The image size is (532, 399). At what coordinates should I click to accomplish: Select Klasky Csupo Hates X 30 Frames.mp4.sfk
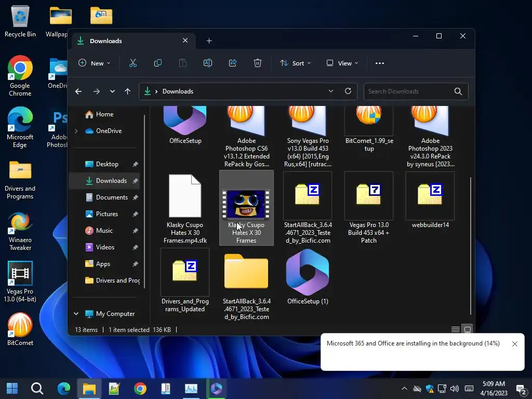coord(185,208)
